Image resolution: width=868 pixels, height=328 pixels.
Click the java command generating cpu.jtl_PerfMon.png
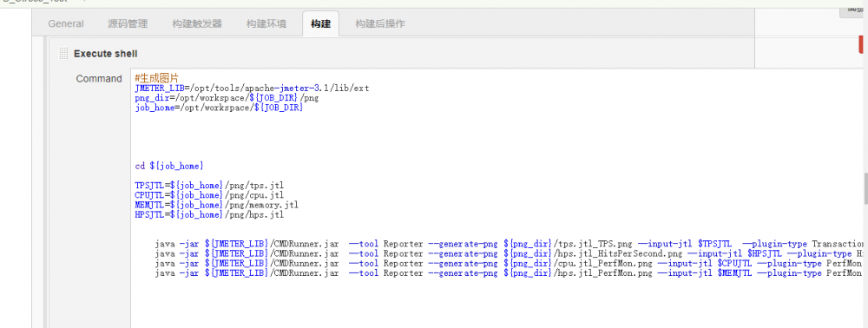(510, 263)
